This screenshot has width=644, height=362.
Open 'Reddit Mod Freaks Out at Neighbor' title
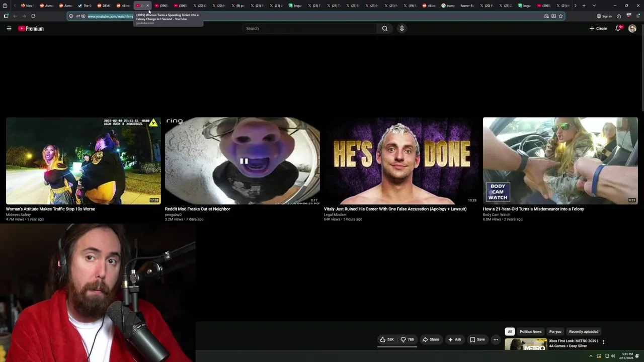point(197,209)
